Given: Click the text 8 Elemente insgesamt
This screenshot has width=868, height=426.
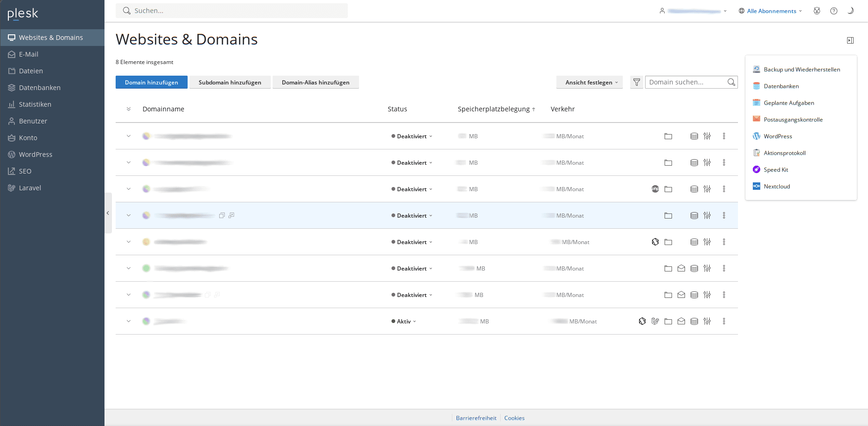Looking at the screenshot, I should [144, 62].
